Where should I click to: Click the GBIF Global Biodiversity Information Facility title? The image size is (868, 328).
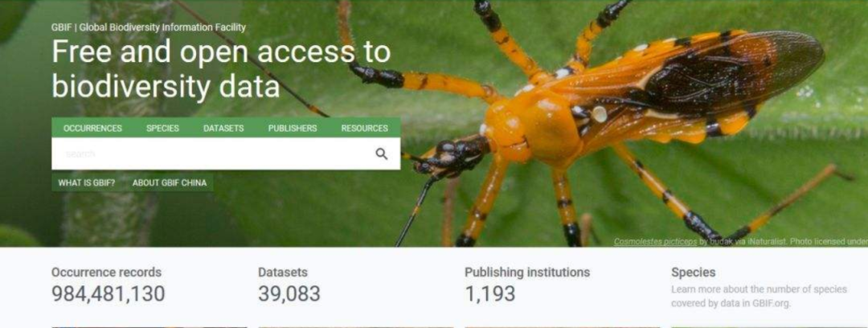149,27
